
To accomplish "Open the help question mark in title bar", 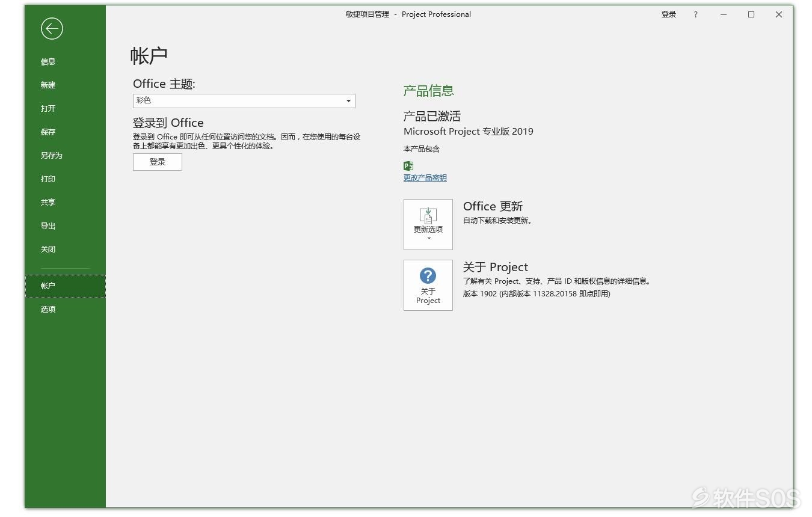I will tap(696, 14).
